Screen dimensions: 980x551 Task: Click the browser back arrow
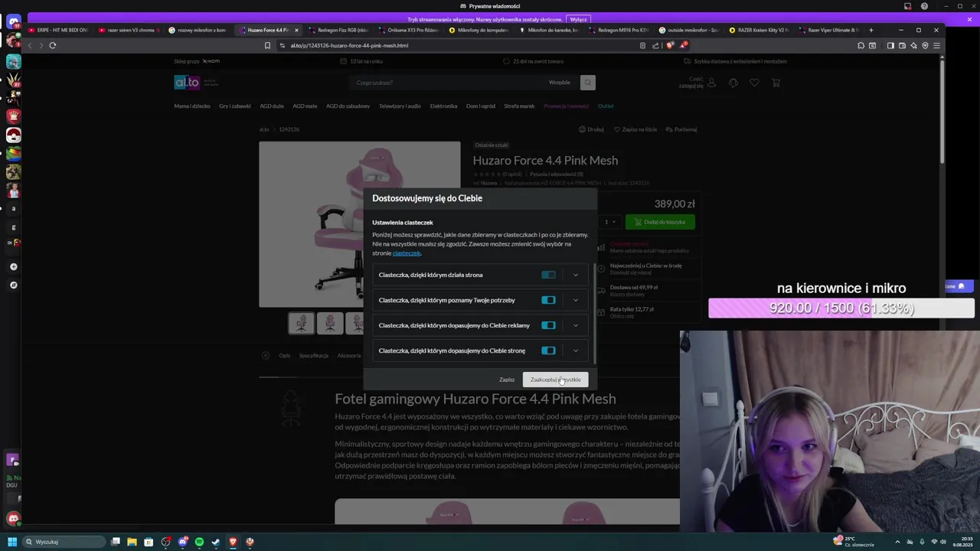31,45
